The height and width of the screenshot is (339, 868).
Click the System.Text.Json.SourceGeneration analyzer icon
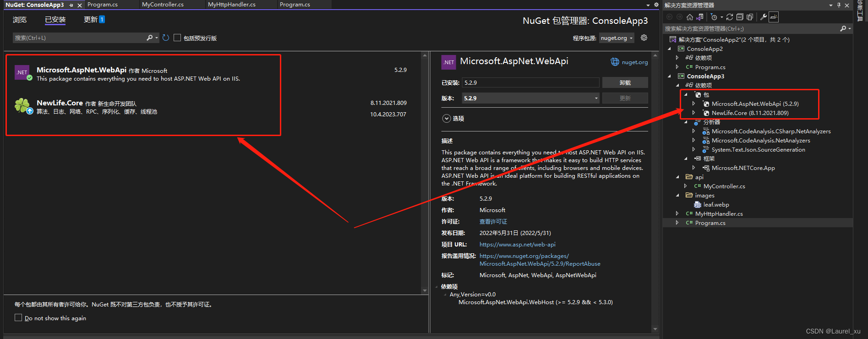pos(706,150)
